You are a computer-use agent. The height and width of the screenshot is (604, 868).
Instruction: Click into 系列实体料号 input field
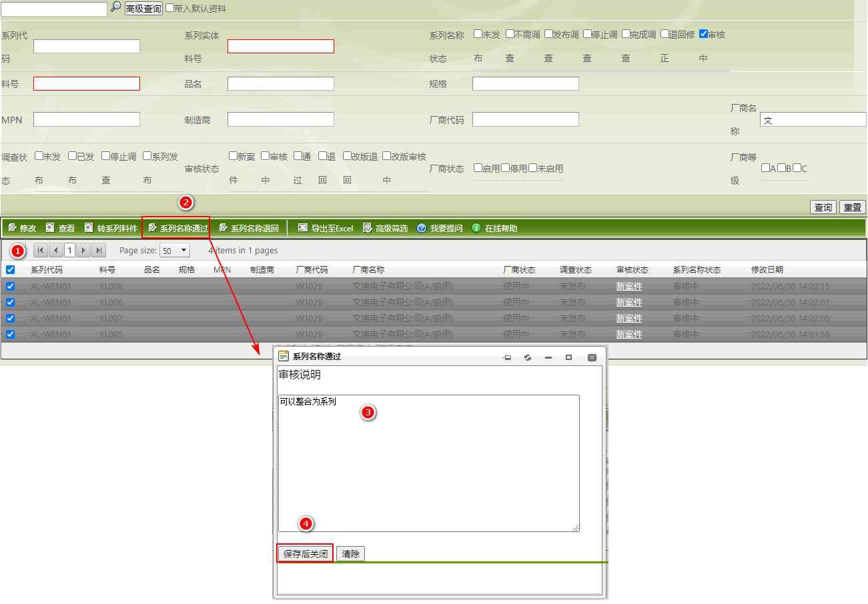coord(281,46)
